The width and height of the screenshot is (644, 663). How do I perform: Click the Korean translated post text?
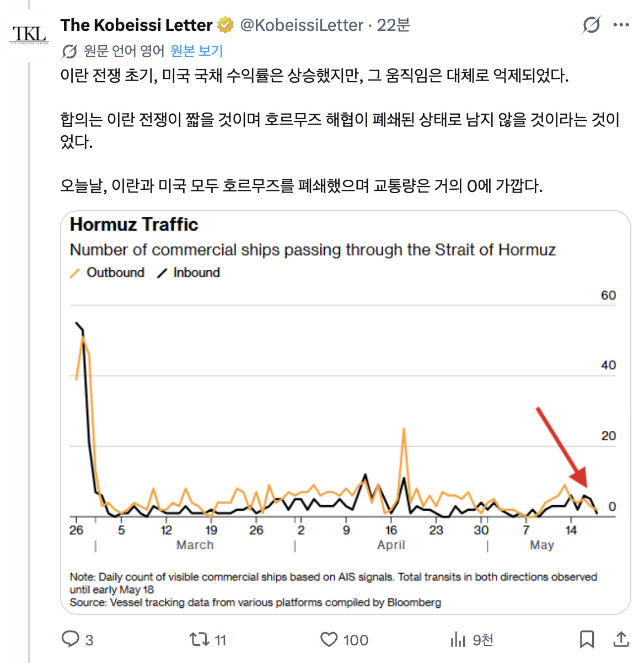point(340,130)
